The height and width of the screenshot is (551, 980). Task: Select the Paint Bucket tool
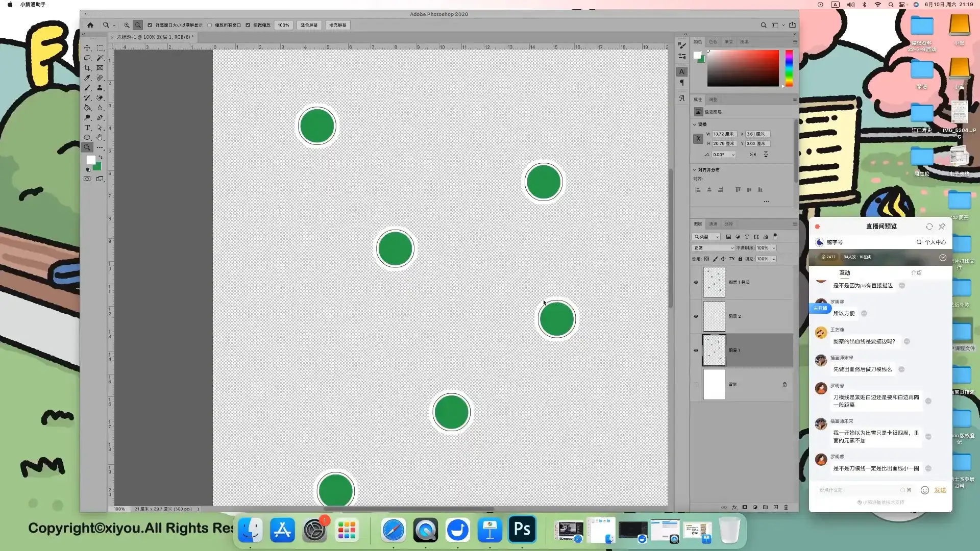87,108
